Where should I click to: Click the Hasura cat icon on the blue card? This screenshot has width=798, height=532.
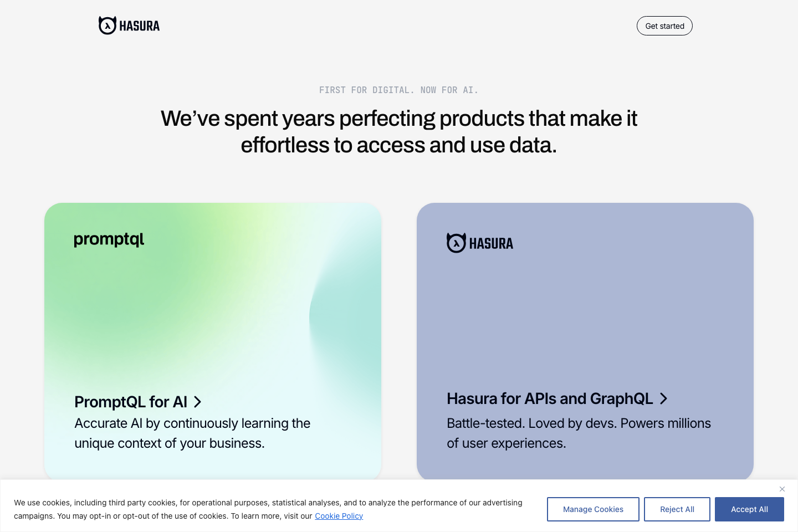click(x=455, y=243)
